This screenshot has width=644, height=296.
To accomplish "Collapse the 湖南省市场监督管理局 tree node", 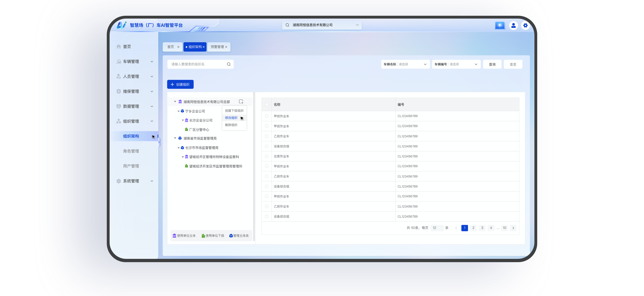I will [175, 138].
